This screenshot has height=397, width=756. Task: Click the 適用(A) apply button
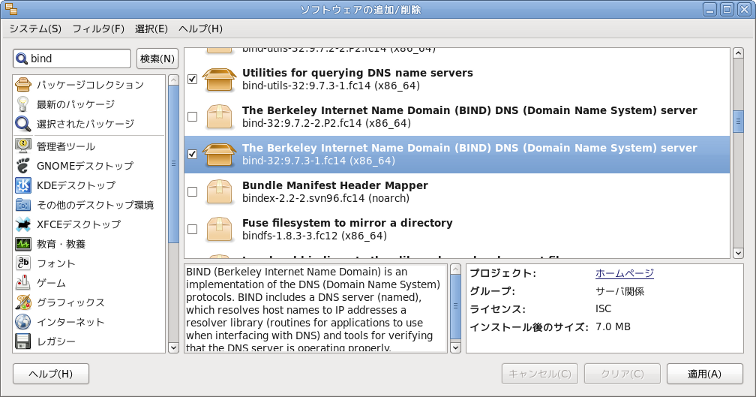704,374
